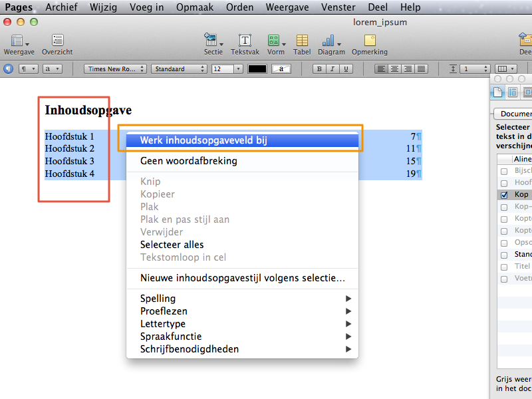Viewport: 532px width, 399px height.
Task: Check the Standaard style checkbox
Action: click(504, 255)
